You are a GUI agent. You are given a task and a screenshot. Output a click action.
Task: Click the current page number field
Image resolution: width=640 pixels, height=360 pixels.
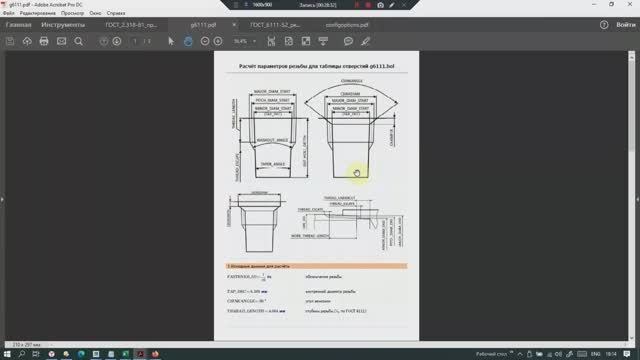(135, 41)
